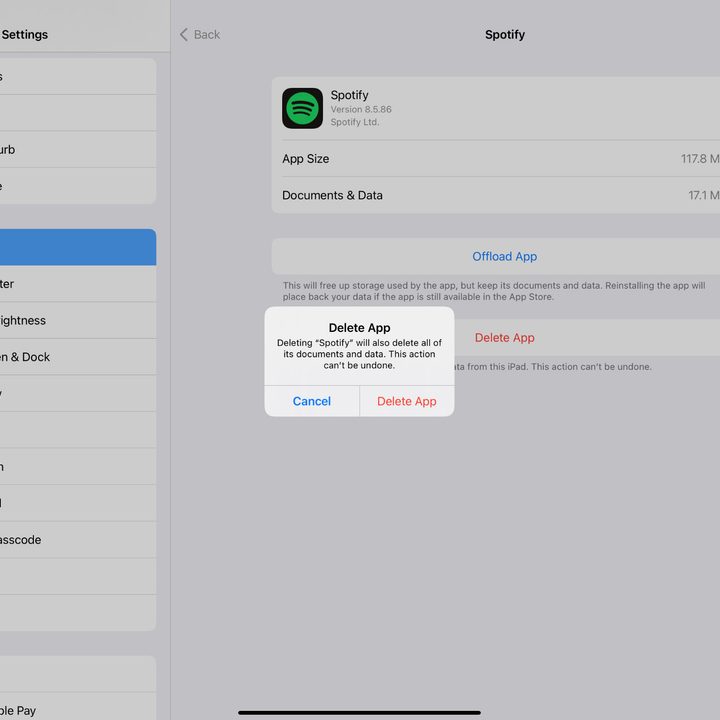Screen dimensions: 720x720
Task: Go Back from the Spotify page
Action: (x=200, y=34)
